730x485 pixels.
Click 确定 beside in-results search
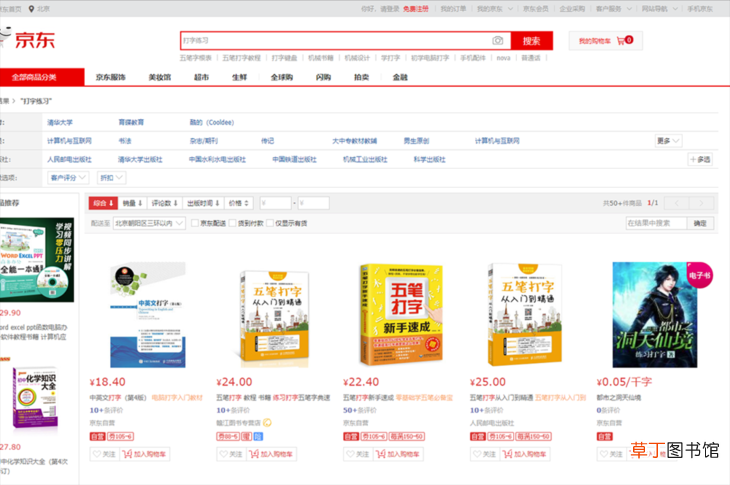point(700,223)
